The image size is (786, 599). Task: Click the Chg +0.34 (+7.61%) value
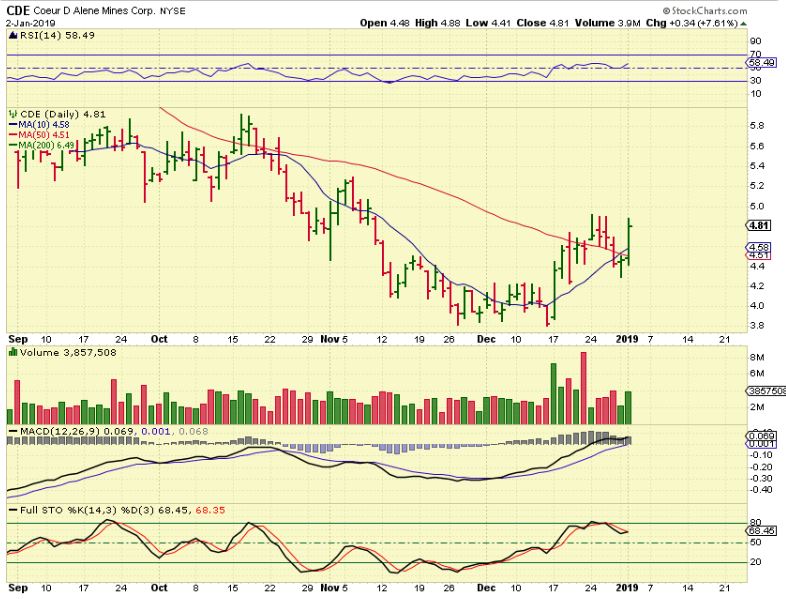click(x=692, y=23)
